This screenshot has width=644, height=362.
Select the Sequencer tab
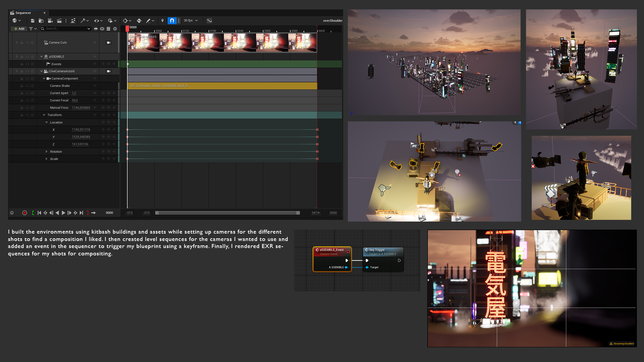point(23,13)
